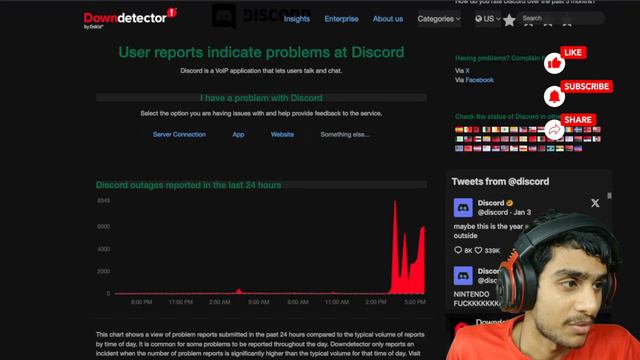Click the Share arrow icon
Image resolution: width=640 pixels, height=360 pixels.
tap(554, 130)
